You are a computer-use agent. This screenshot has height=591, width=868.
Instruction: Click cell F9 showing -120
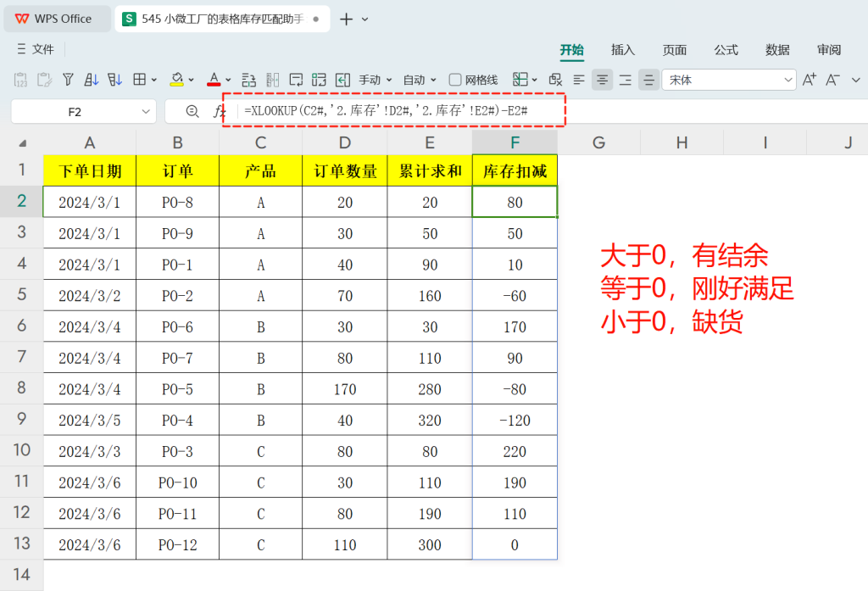[x=515, y=421]
